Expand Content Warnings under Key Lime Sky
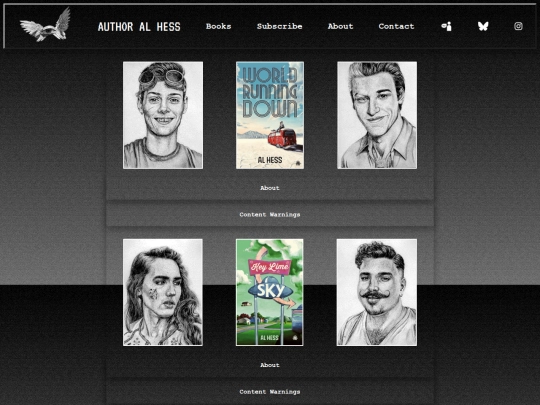The width and height of the screenshot is (540, 405). click(270, 392)
